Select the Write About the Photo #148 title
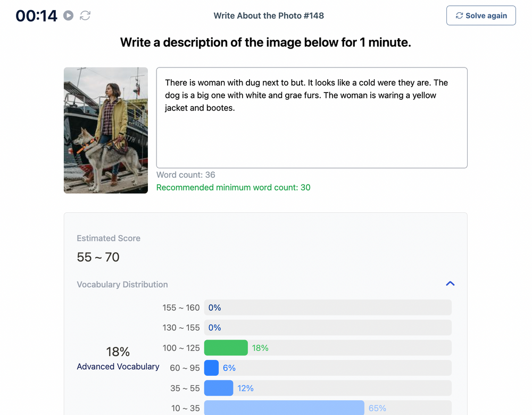This screenshot has width=532, height=415. (x=269, y=15)
